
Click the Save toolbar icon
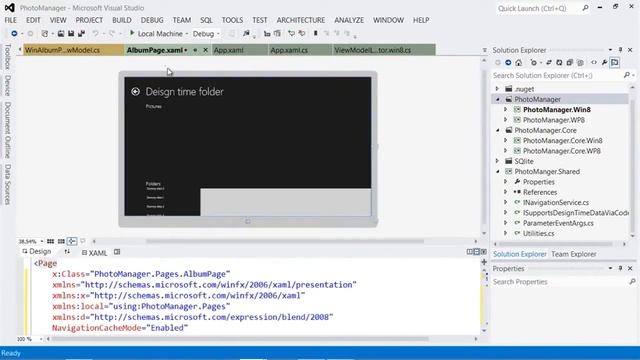tap(71, 33)
